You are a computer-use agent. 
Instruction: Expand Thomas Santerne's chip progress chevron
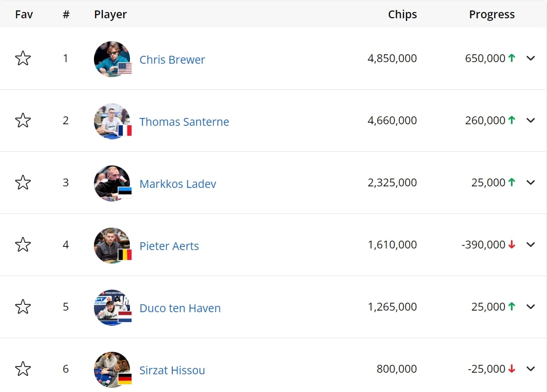pyautogui.click(x=531, y=121)
